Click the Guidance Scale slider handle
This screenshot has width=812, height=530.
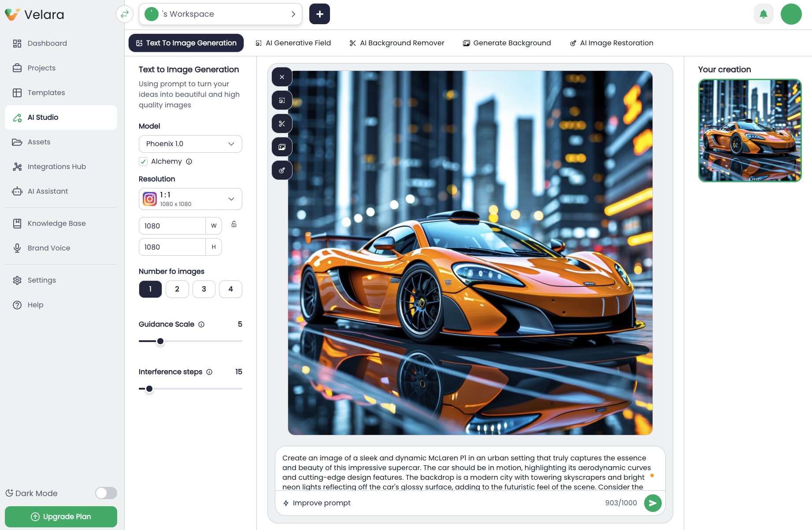click(160, 341)
